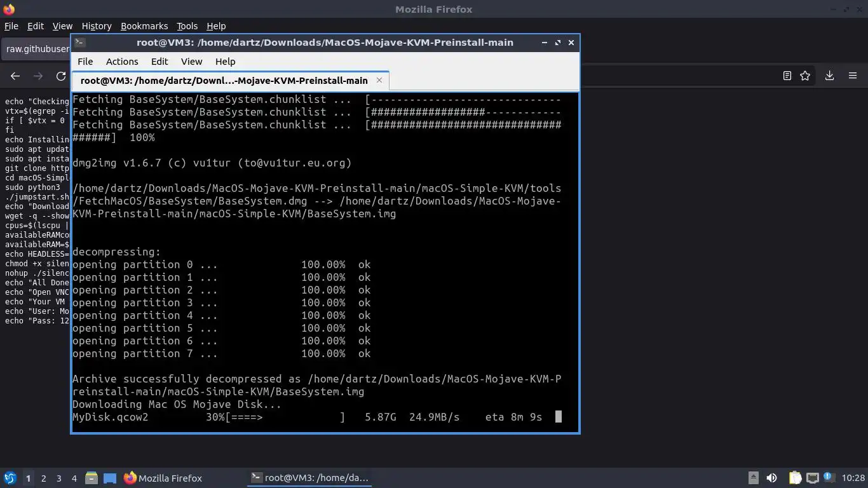Click the terminal window icon in title bar
The image size is (868, 488).
point(80,43)
